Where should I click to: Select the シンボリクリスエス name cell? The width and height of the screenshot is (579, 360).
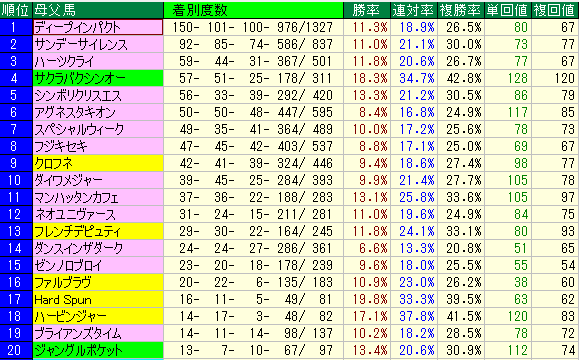[98, 95]
